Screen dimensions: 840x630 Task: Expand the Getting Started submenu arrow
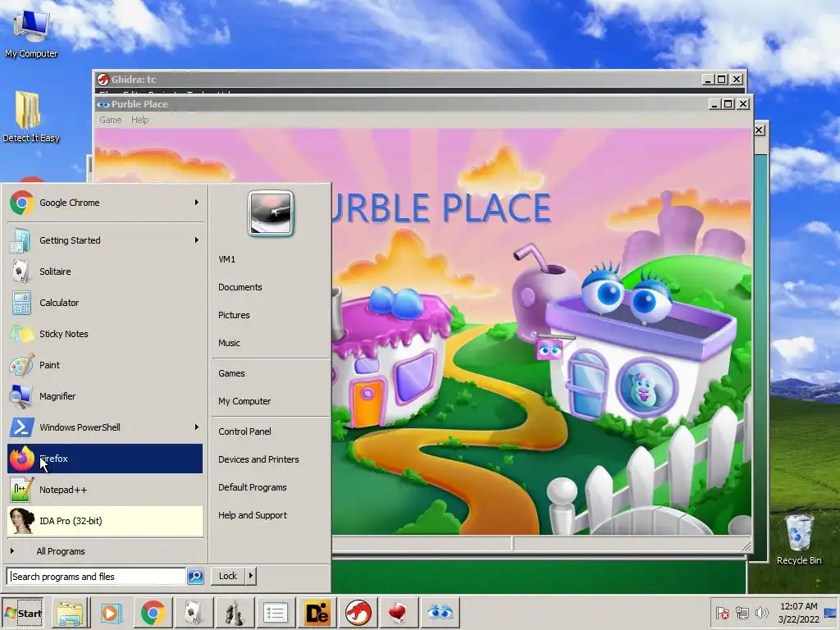point(197,240)
